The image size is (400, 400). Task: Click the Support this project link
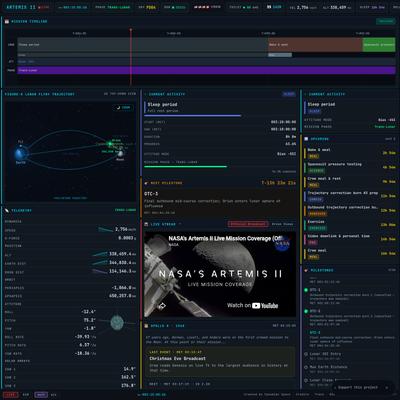point(358,387)
